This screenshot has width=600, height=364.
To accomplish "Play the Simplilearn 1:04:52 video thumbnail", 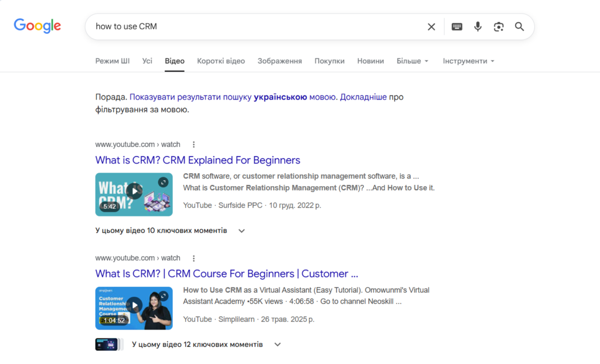I will [134, 305].
